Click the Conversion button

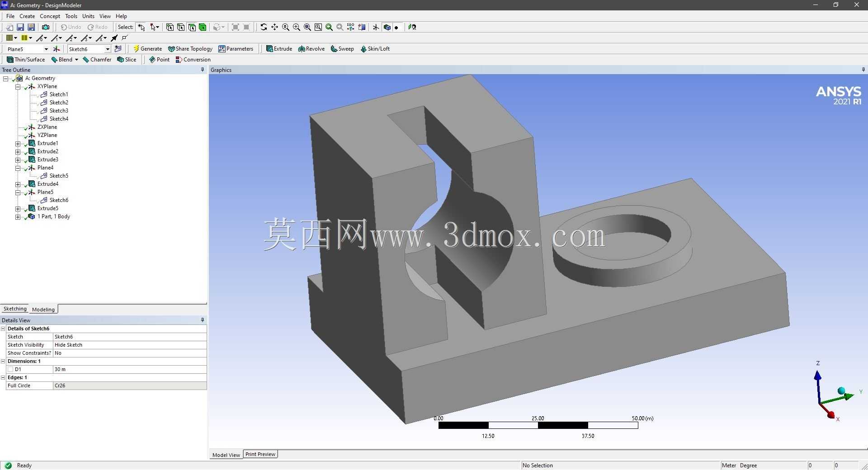point(193,60)
